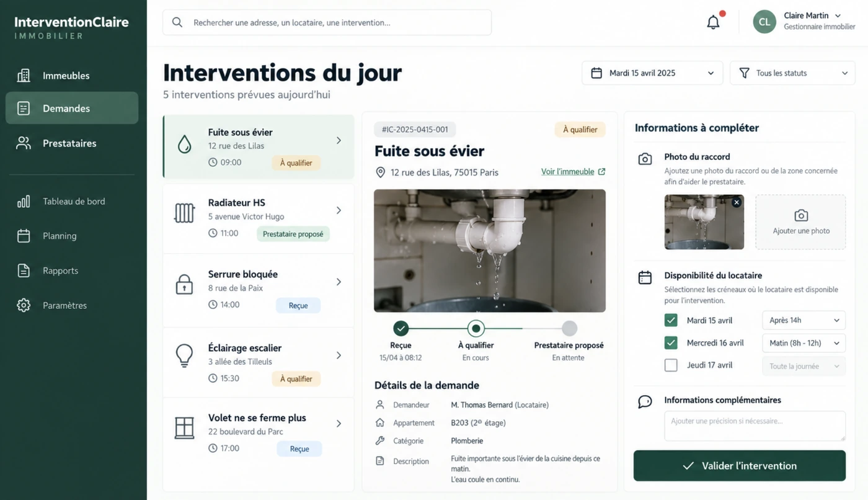Open the Après 14h time slot dropdown
Screen dimensions: 868x500
[804, 320]
